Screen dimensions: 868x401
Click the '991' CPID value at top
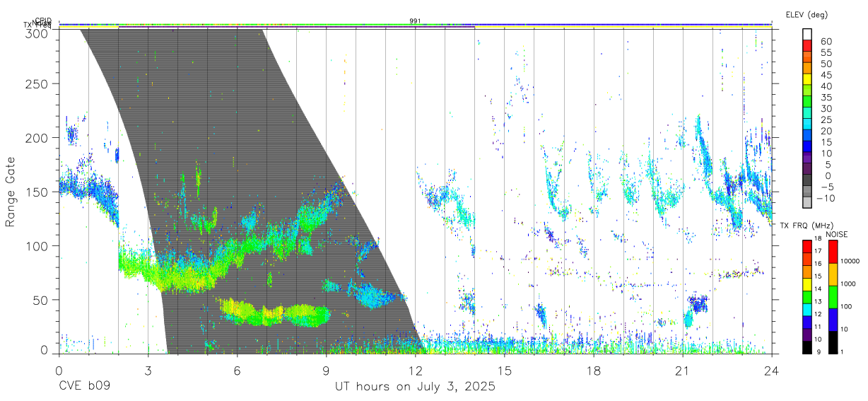click(x=415, y=21)
